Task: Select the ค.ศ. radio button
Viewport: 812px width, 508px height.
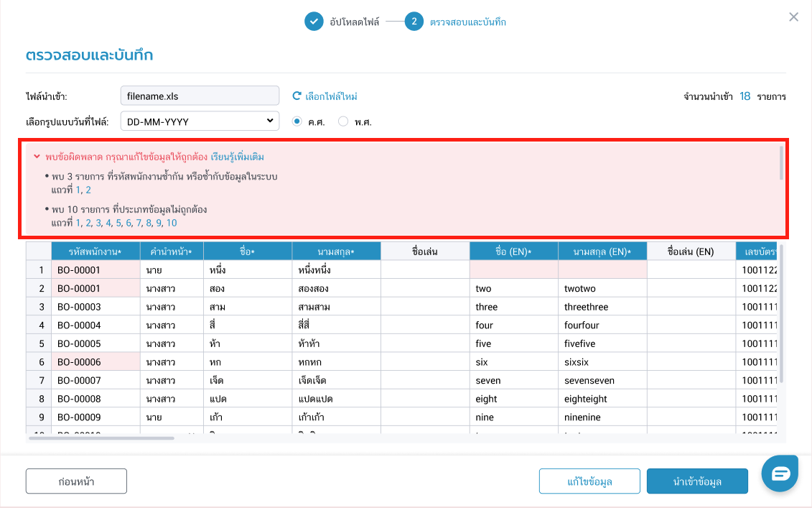Action: [297, 121]
